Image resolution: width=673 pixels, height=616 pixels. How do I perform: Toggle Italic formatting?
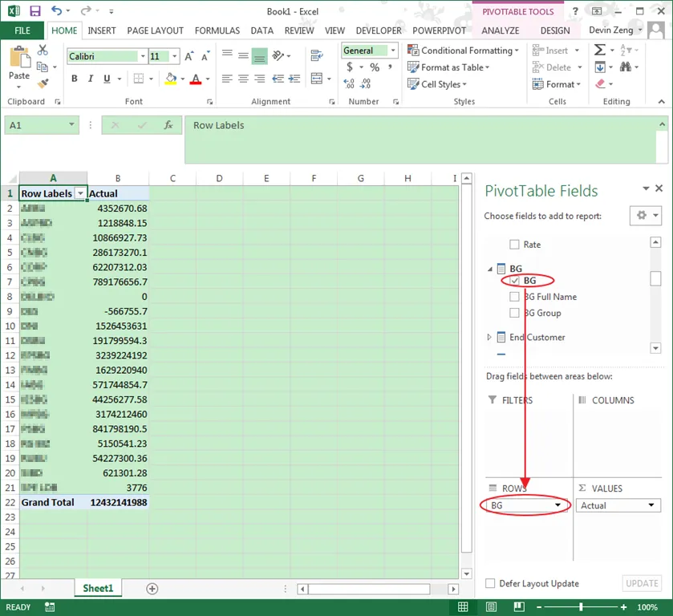coord(91,79)
